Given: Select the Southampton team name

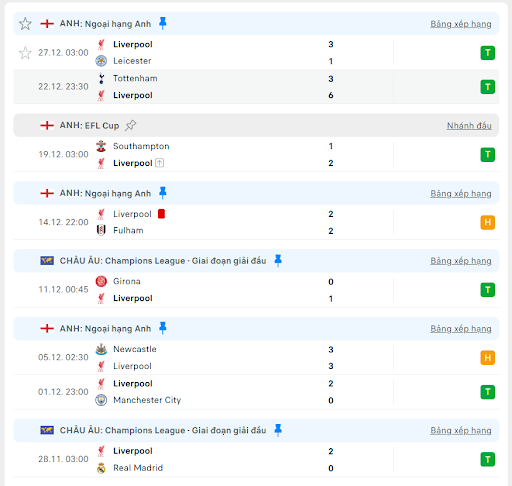Looking at the screenshot, I should point(141,146).
